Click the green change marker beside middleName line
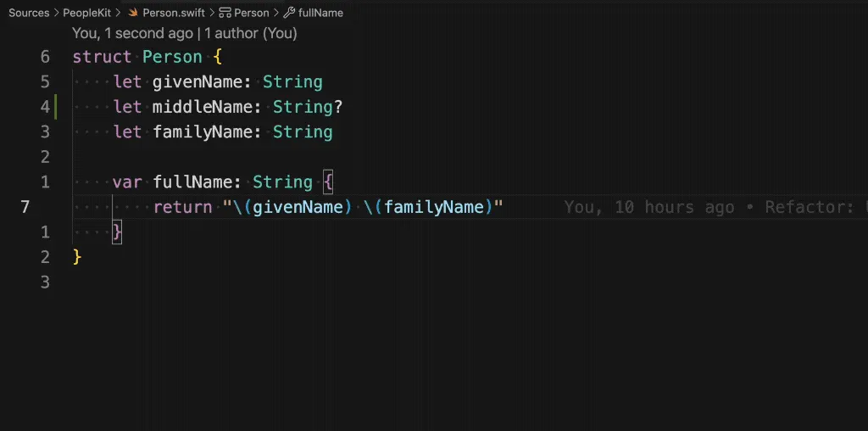 [55, 107]
